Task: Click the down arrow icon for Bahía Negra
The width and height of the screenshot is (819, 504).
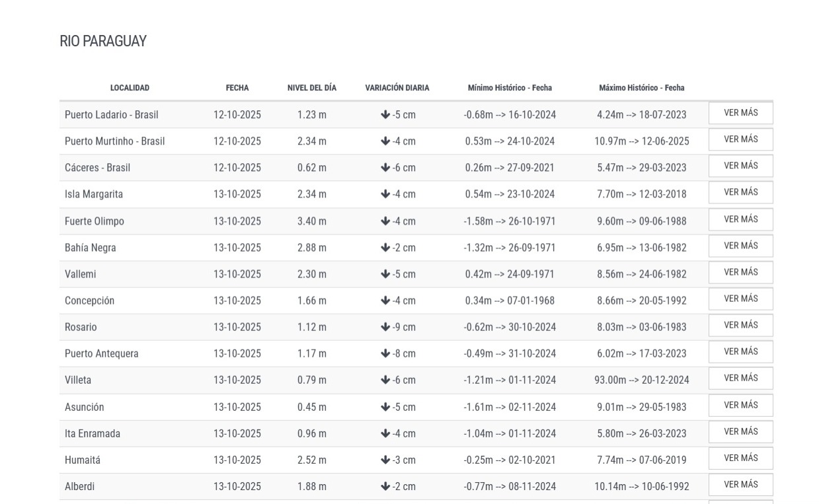Action: pos(385,248)
